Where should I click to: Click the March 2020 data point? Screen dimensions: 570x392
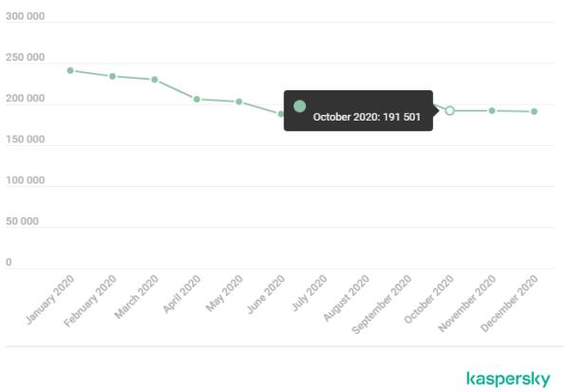154,80
